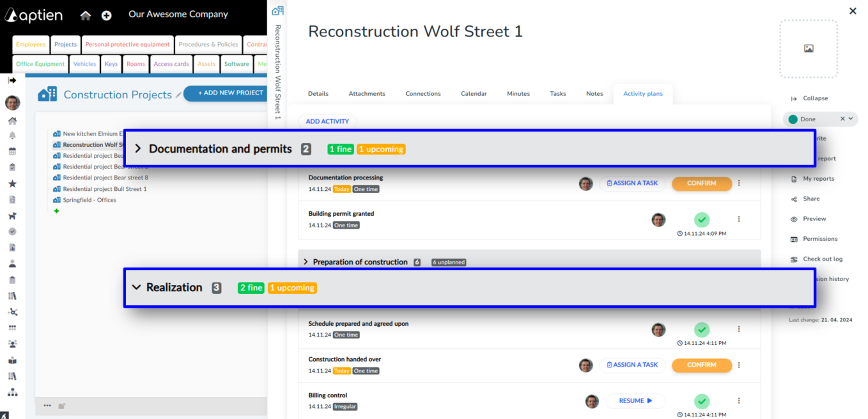868x419 pixels.
Task: Click pencil edit icon beside Construction Projects
Action: click(178, 95)
